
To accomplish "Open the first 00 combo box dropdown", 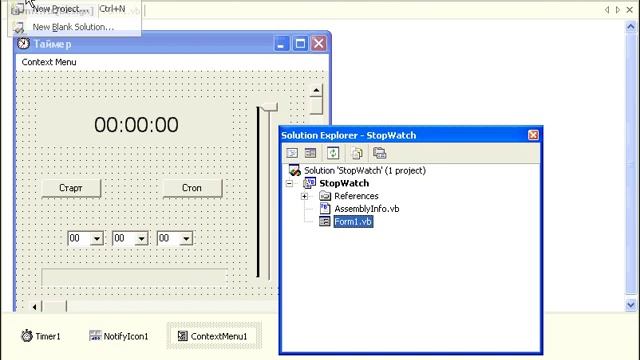I will (97, 238).
